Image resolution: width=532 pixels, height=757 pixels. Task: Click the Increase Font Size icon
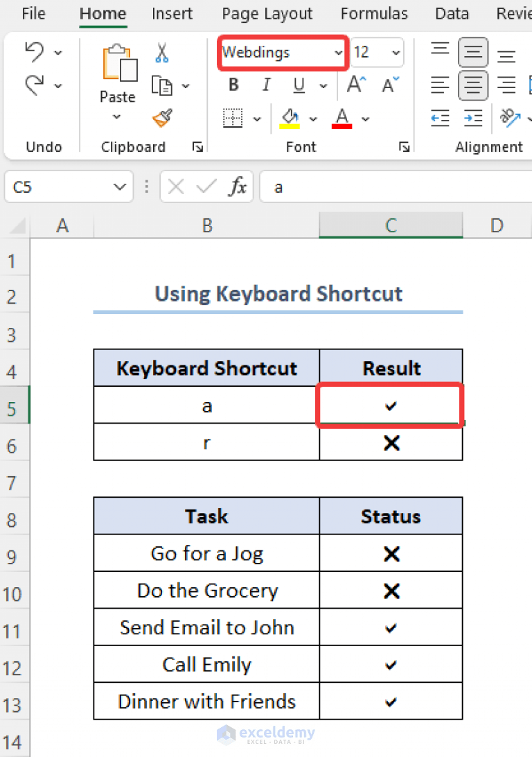[x=354, y=83]
